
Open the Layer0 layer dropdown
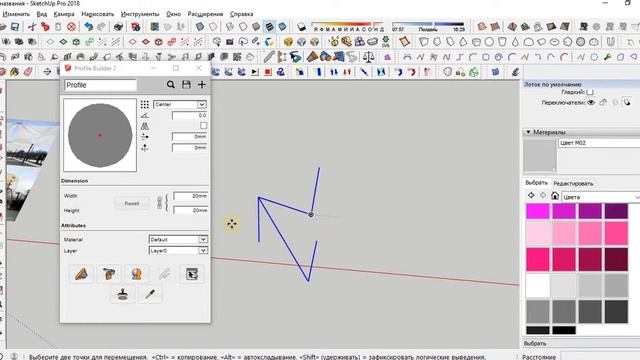(178, 250)
